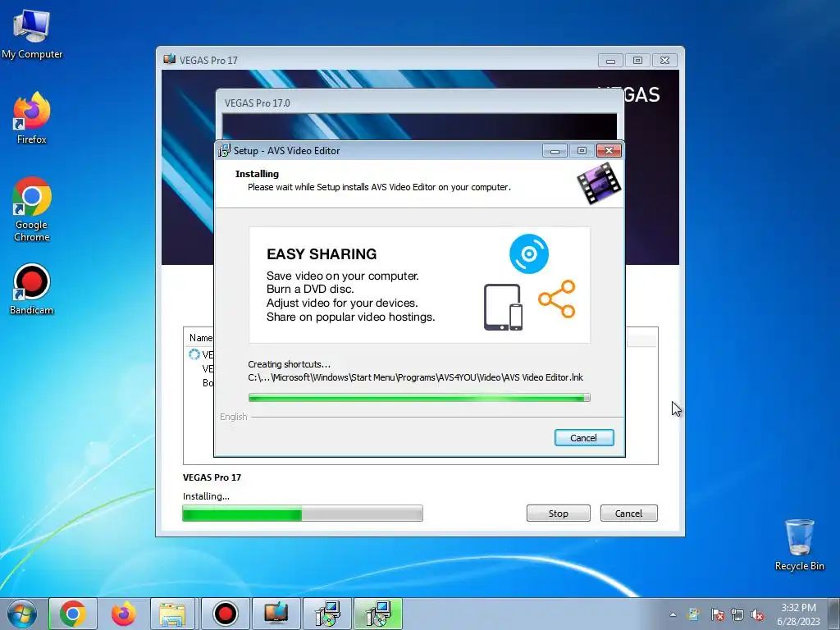The image size is (840, 630).
Task: Minimize the VEGAS Pro 17 window
Action: tap(610, 61)
